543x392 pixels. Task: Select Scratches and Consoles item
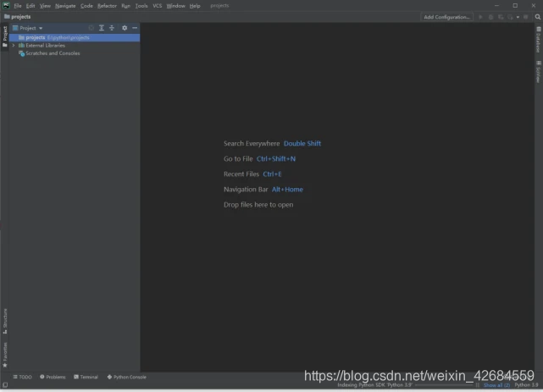[x=49, y=53]
